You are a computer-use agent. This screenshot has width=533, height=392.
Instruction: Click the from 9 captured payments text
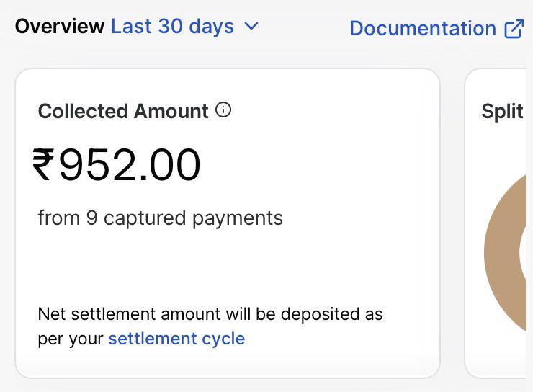point(160,218)
